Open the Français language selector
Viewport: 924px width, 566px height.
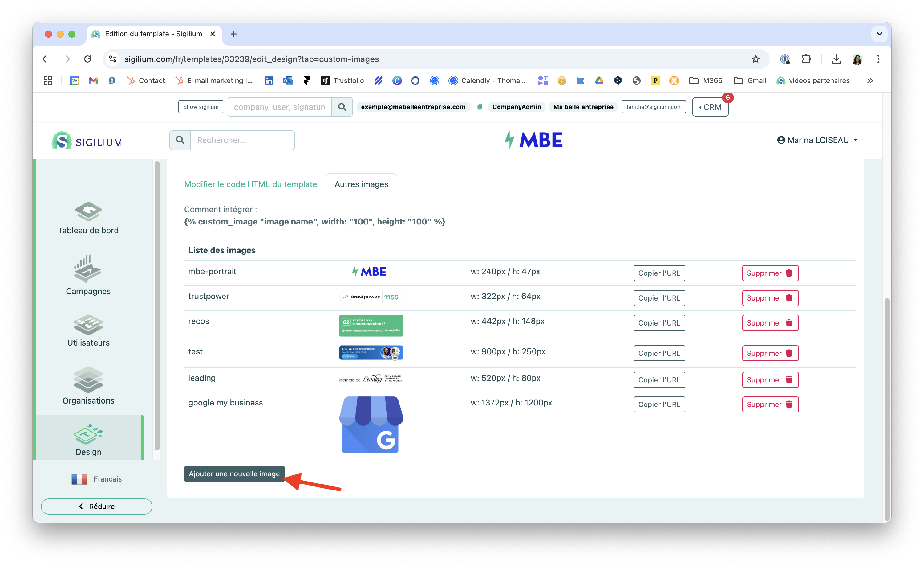[x=97, y=479]
